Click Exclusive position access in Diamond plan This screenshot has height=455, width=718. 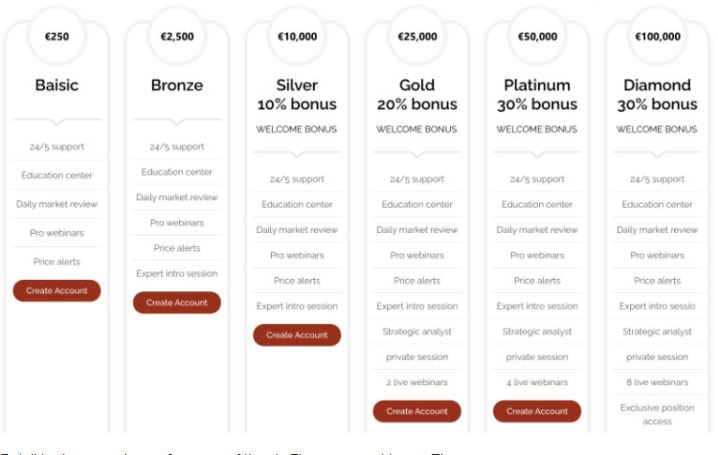(657, 414)
